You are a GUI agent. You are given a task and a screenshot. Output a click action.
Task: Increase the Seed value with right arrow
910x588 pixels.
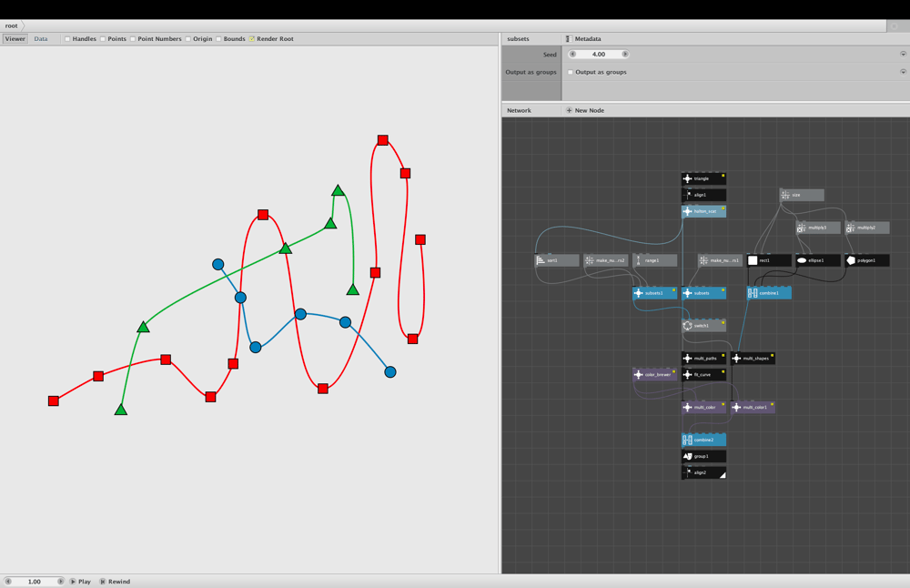click(x=625, y=54)
